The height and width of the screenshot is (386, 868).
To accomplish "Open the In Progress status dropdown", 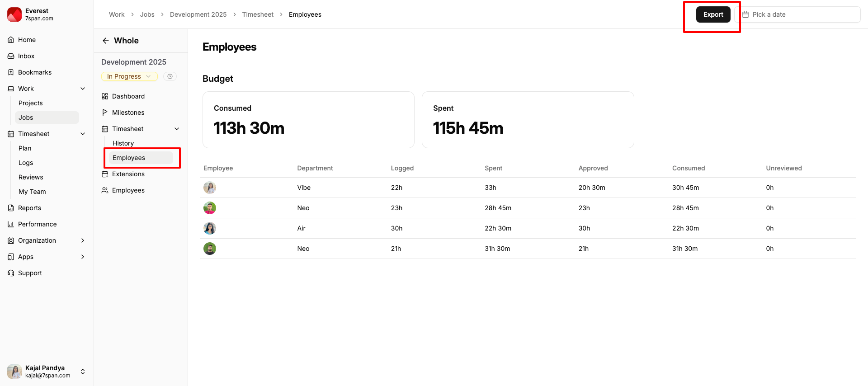I will [x=129, y=76].
